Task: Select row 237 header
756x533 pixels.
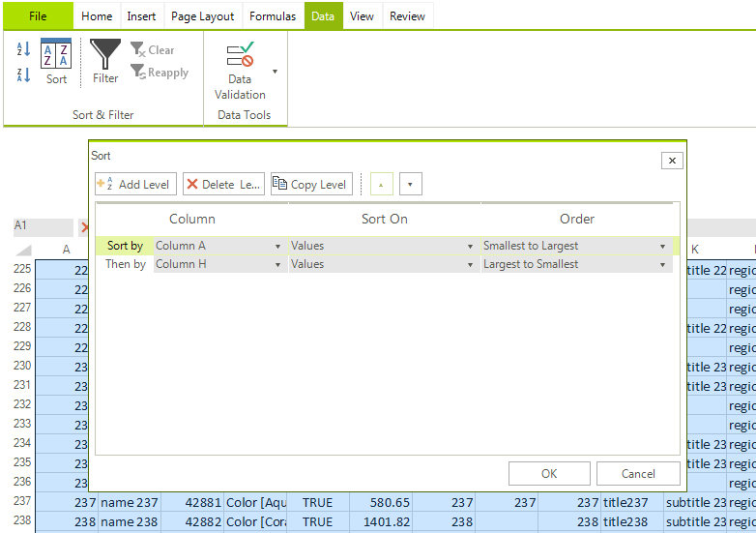Action: (22, 501)
